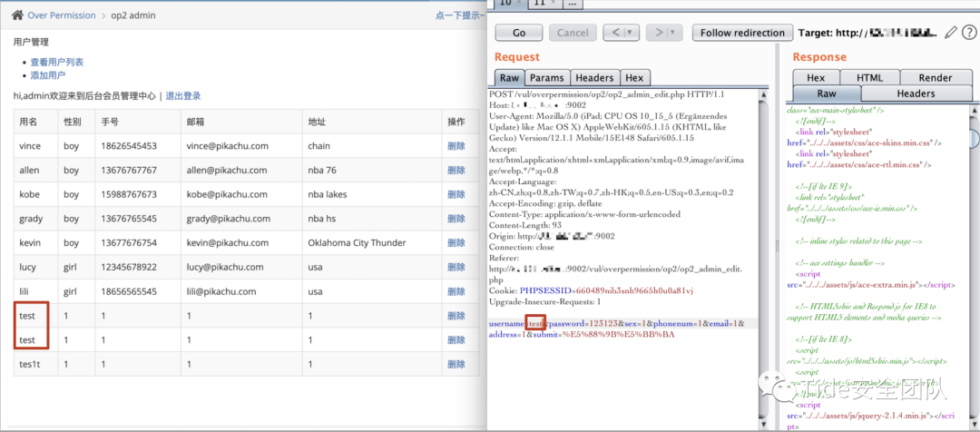Open the 查看用户列表 link
This screenshot has width=980, height=432.
click(57, 62)
